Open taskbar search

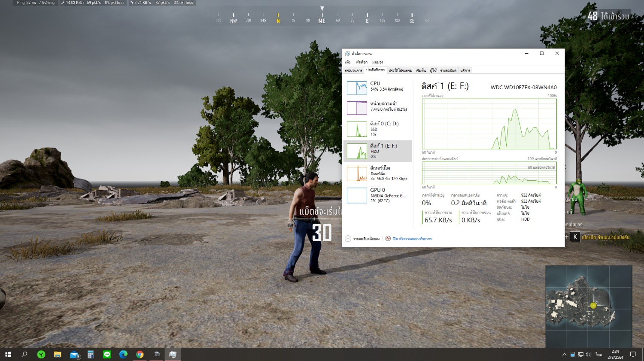point(24,355)
